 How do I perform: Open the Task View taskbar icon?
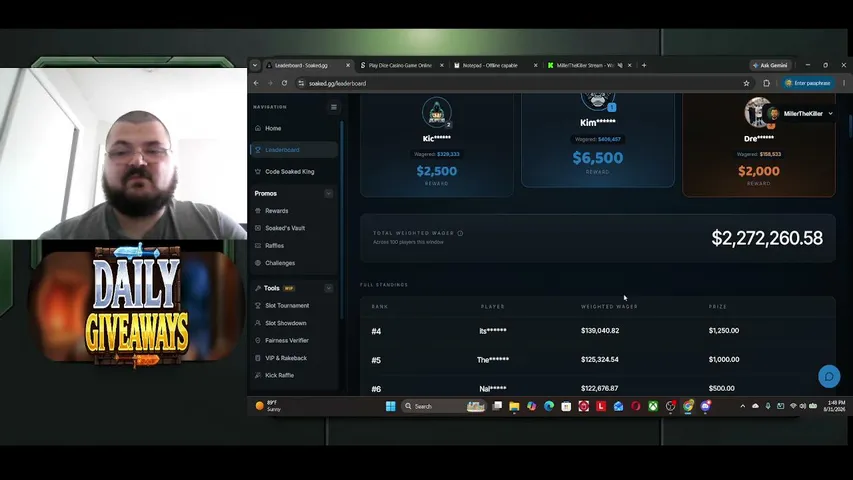click(x=497, y=407)
